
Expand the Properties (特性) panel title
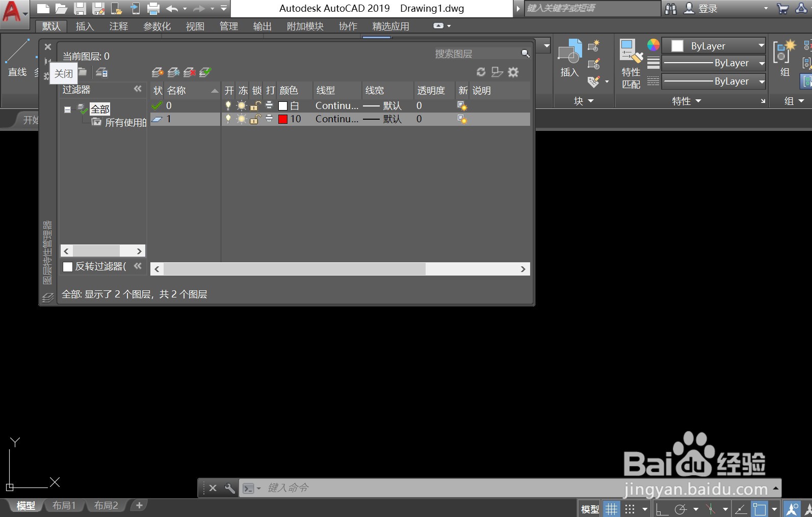687,101
